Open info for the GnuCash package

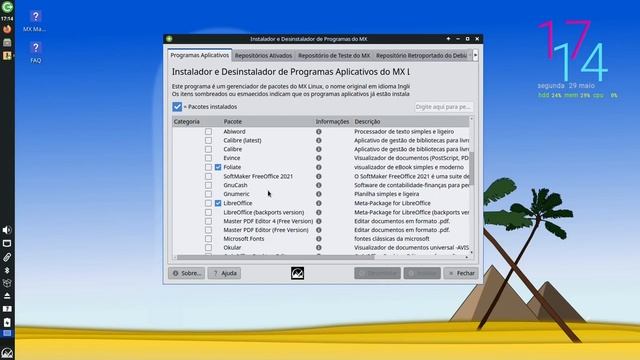tap(319, 185)
